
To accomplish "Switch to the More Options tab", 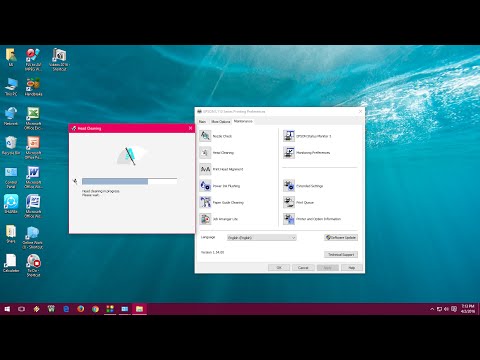I will (x=221, y=122).
